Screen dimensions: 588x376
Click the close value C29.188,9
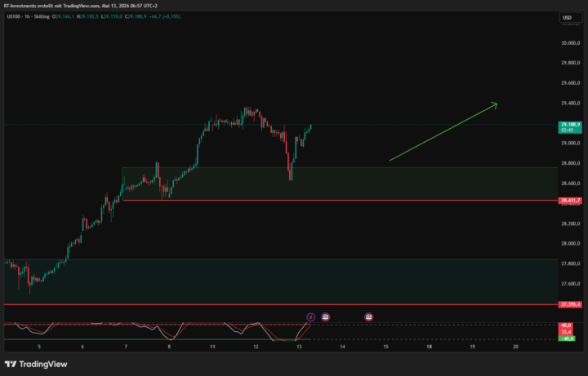(136, 16)
